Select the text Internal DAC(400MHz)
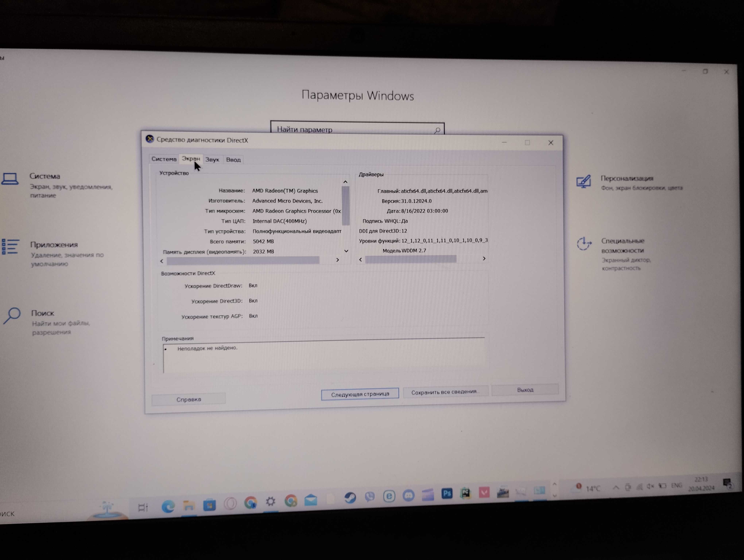The image size is (744, 560). point(280,221)
